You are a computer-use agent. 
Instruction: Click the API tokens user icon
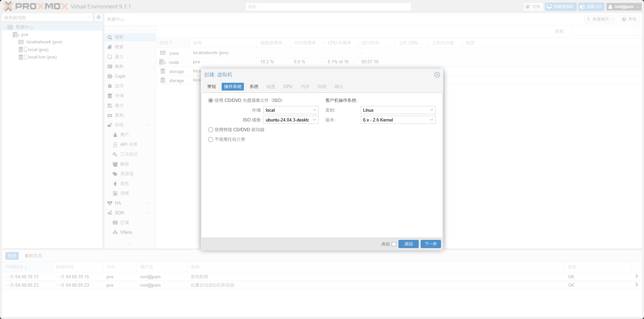(115, 145)
